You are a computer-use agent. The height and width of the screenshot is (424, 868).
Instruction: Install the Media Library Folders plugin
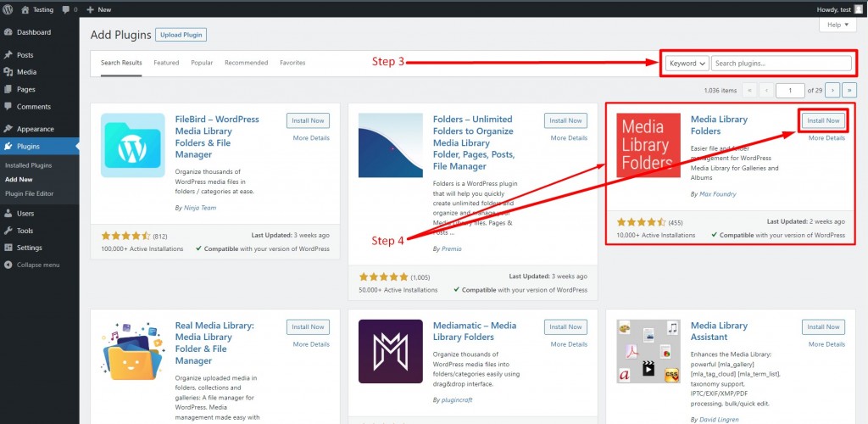click(824, 120)
